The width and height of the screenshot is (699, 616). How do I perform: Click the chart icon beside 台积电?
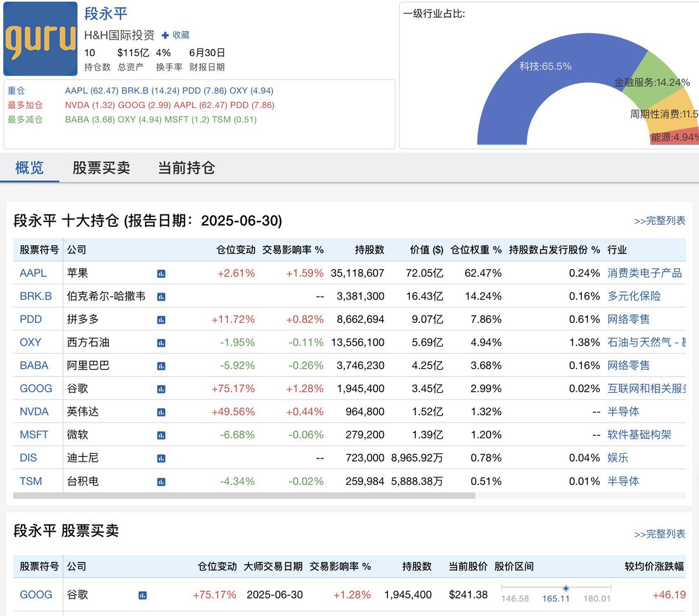click(161, 481)
